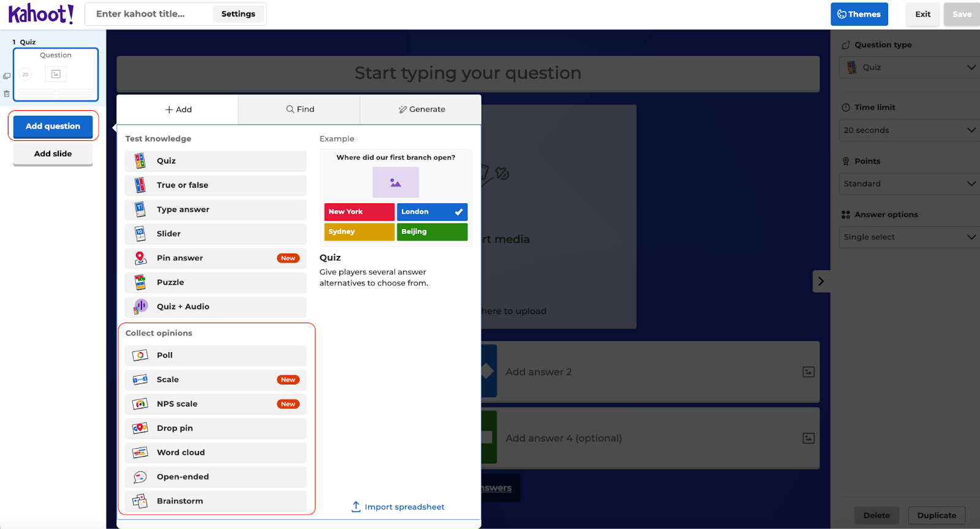980x529 pixels.
Task: Click the Add question button
Action: coord(53,126)
